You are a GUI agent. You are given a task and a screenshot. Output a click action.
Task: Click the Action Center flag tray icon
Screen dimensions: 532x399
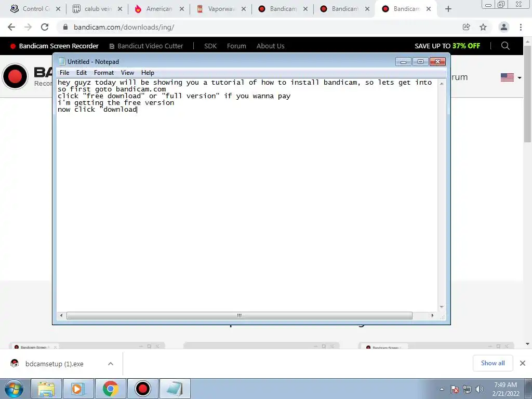[x=455, y=389]
